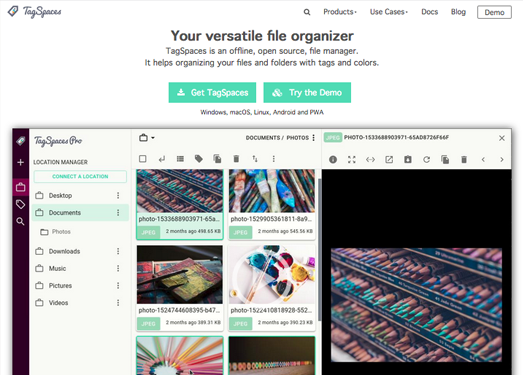The width and height of the screenshot is (523, 375).
Task: Click JPEG tag on photo-1529905361811 card
Action: click(x=240, y=232)
